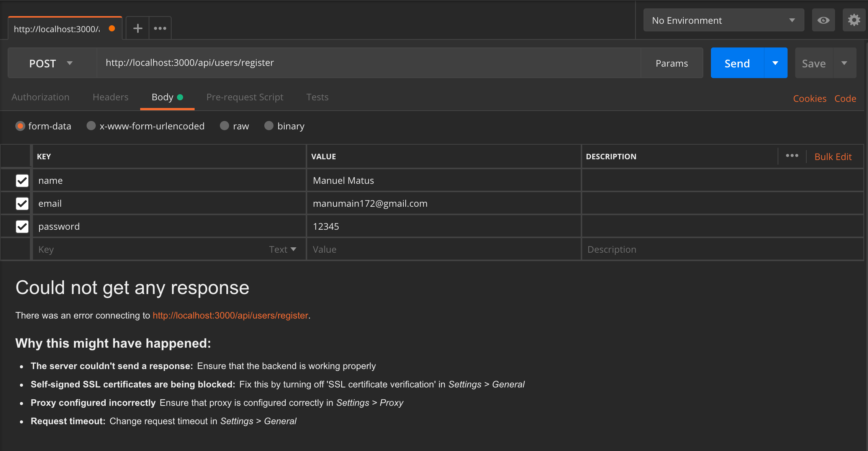Open the Bulk Edit link
The width and height of the screenshot is (868, 451).
tap(833, 157)
